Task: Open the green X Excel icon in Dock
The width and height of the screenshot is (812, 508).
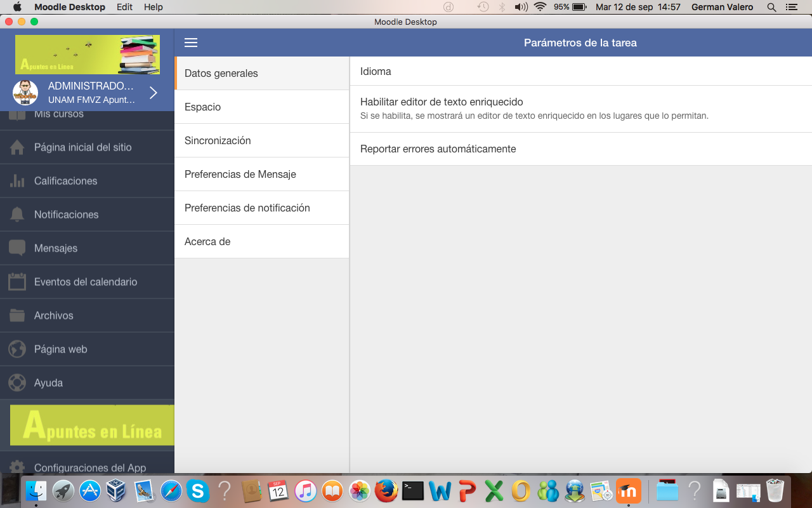Action: pyautogui.click(x=494, y=490)
